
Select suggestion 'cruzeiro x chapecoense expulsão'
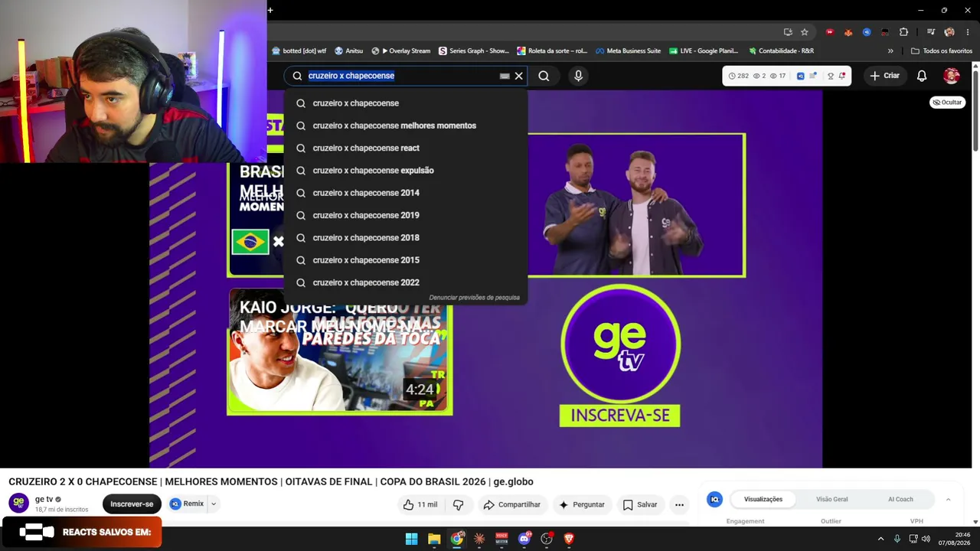tap(406, 171)
